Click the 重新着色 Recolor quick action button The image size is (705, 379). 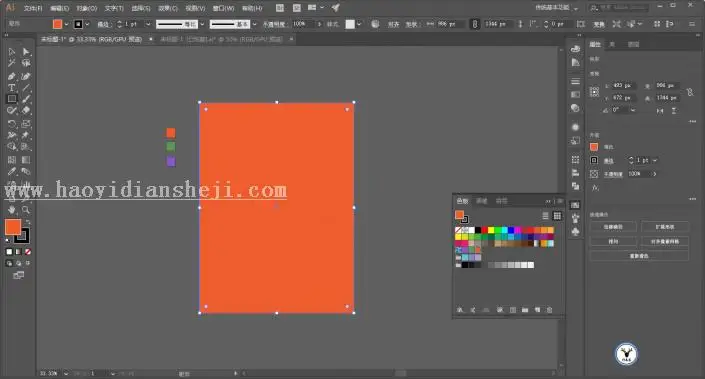tap(639, 256)
